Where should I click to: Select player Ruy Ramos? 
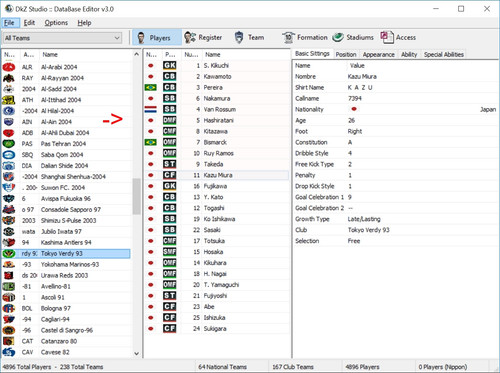coord(218,153)
